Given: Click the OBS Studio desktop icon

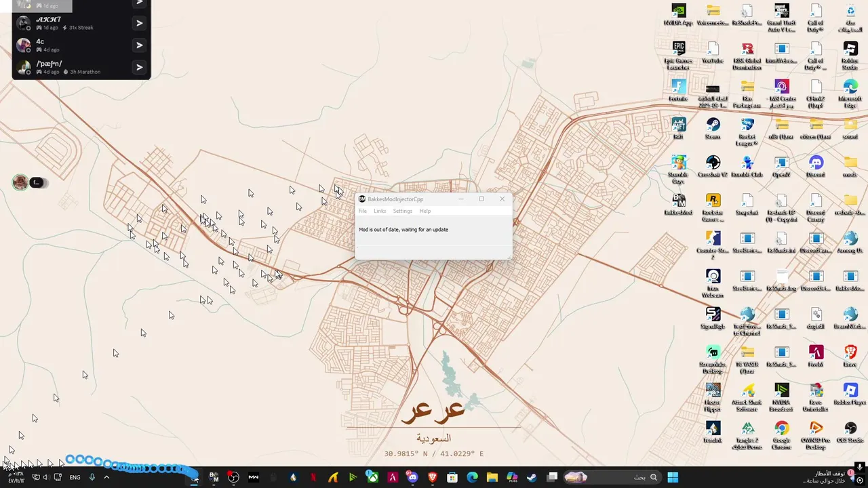Looking at the screenshot, I should click(850, 432).
